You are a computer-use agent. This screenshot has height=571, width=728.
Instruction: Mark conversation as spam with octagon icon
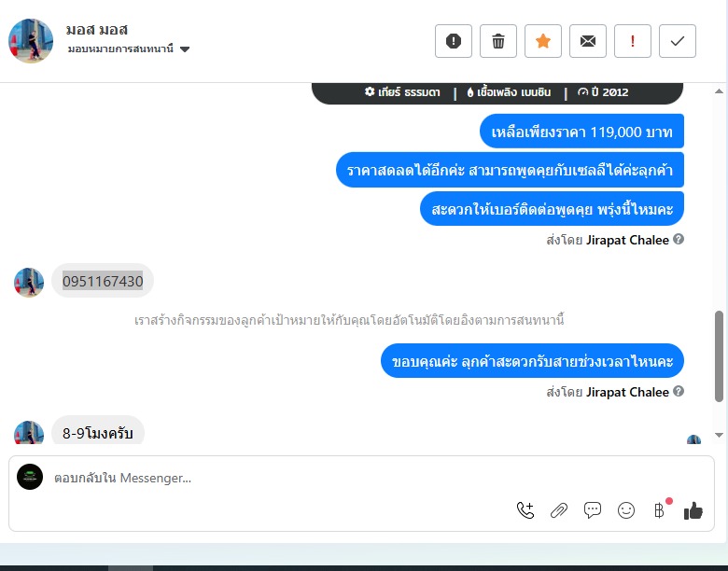(x=454, y=41)
